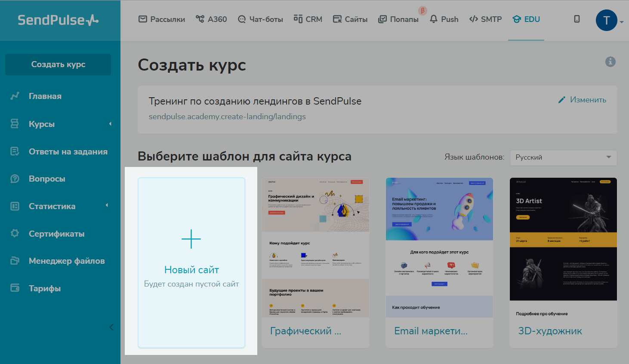Go to the Push tab
The width and height of the screenshot is (629, 364).
point(444,19)
